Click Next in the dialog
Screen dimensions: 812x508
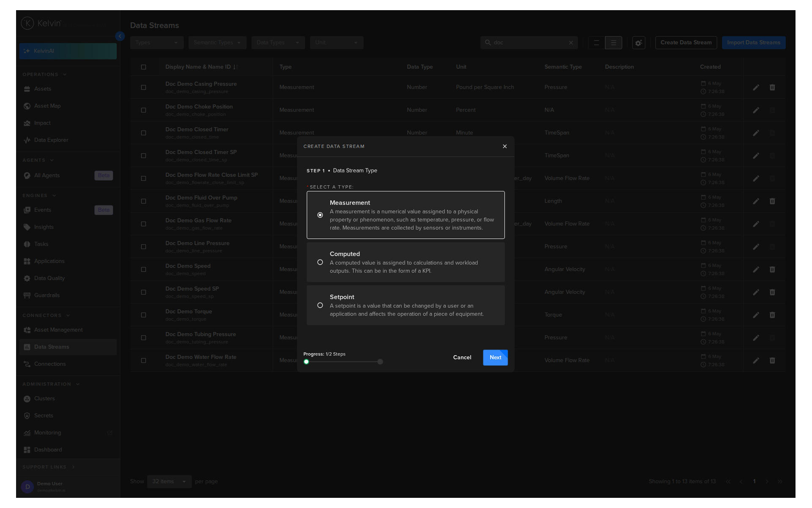[x=495, y=358]
